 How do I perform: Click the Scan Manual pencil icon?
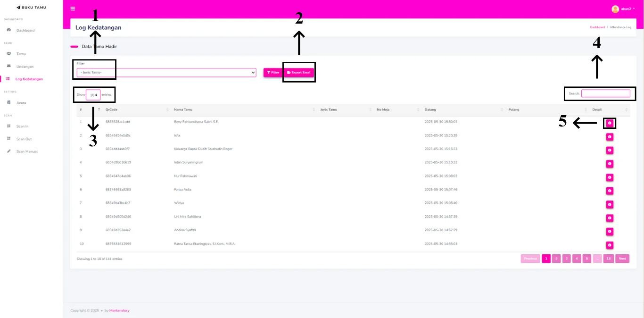pos(9,151)
